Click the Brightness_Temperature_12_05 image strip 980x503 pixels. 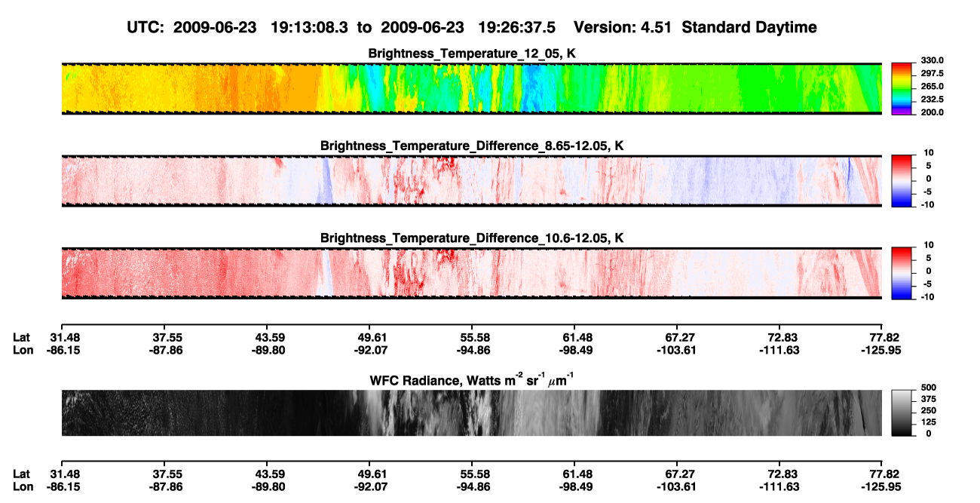472,89
